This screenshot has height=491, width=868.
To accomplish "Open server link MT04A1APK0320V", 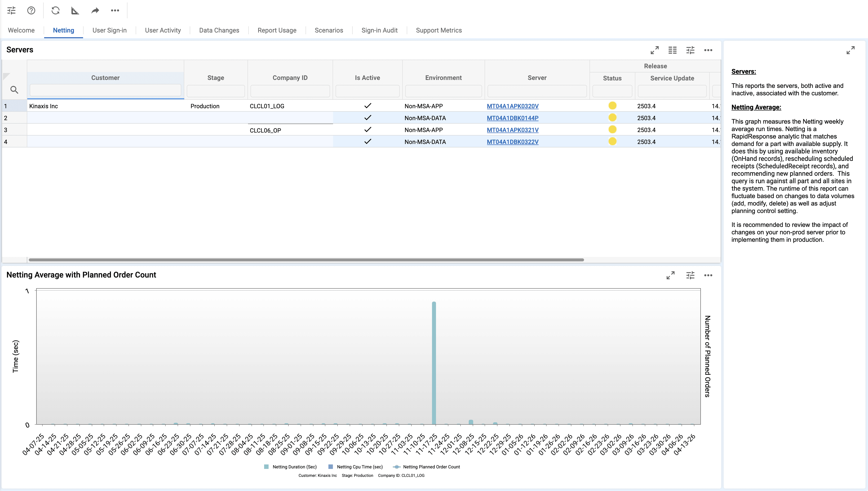I will (513, 106).
